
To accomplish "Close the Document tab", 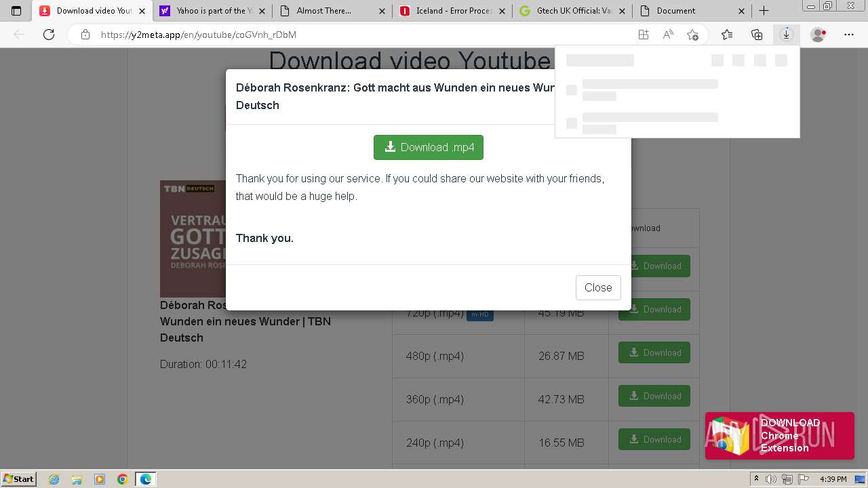I will click(742, 11).
